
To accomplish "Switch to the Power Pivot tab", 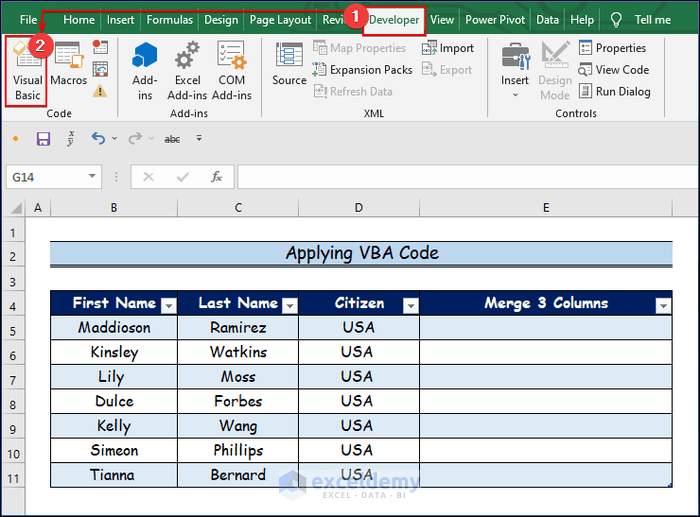I will coord(495,20).
